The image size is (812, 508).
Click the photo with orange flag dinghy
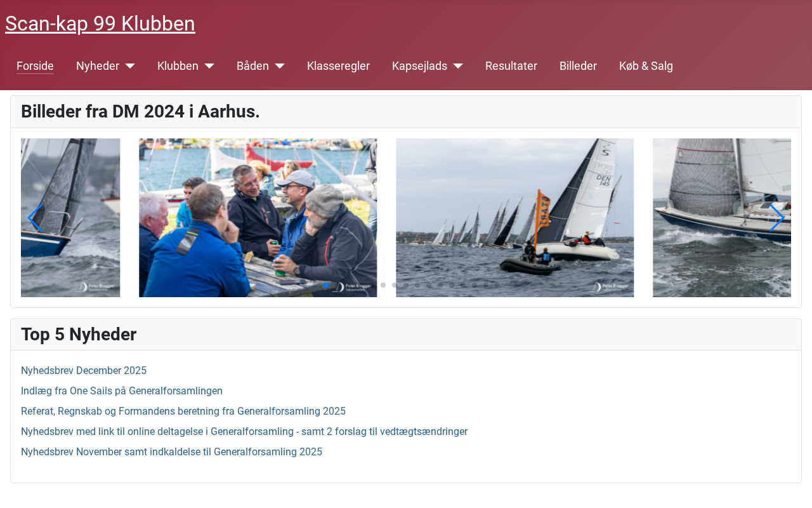(x=514, y=218)
